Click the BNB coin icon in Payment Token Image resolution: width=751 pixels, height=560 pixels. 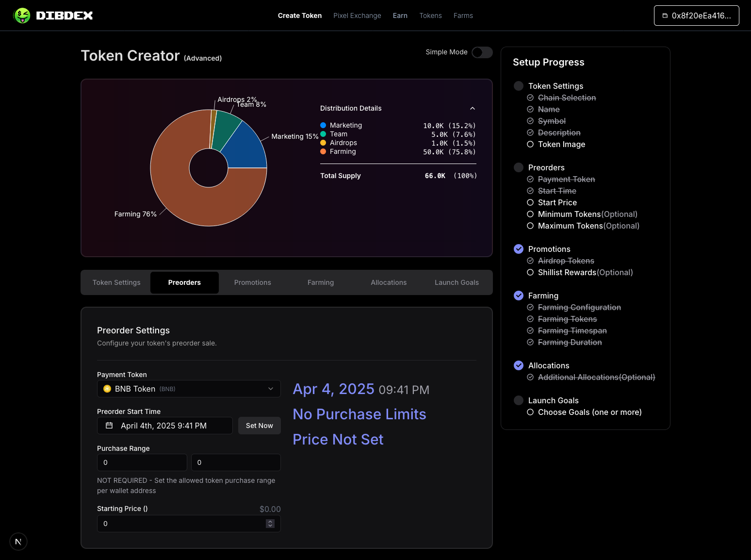pyautogui.click(x=107, y=389)
